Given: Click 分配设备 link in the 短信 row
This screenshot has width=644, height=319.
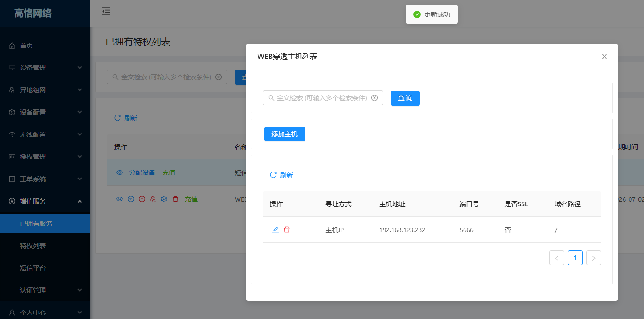Looking at the screenshot, I should click(142, 172).
